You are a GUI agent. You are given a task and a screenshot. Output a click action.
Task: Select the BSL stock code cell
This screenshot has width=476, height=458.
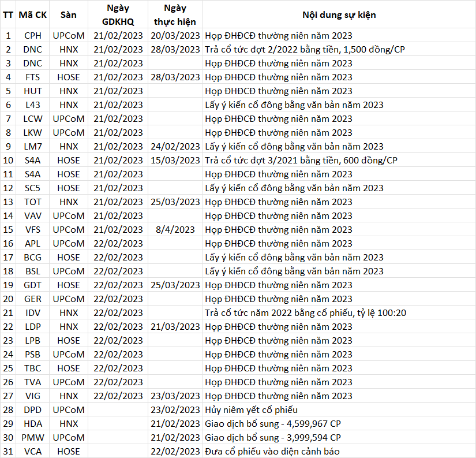click(x=32, y=271)
